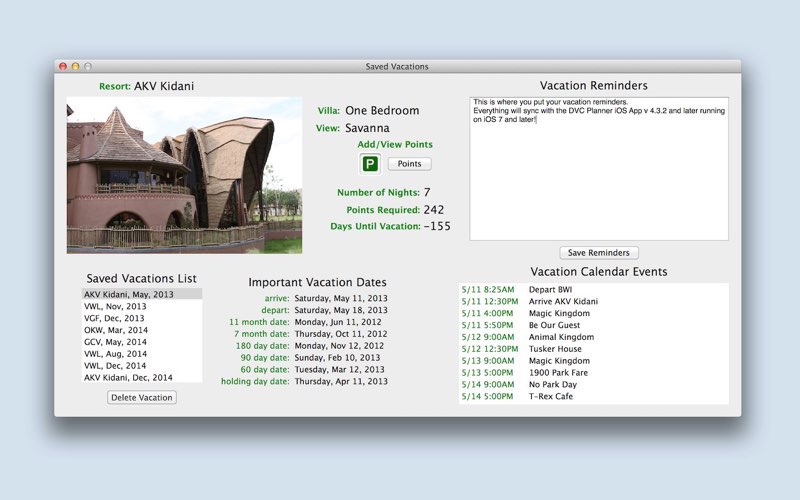
Task: Click the Savanna view value
Action: (367, 128)
